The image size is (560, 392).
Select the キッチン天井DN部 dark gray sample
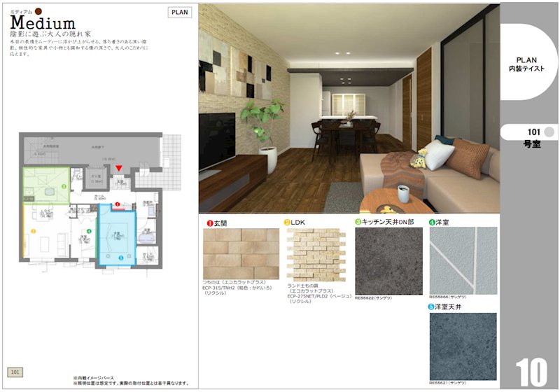pos(388,260)
